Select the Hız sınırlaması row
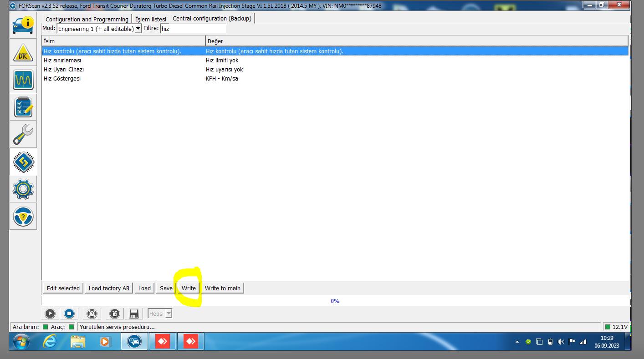The image size is (644, 359). [62, 60]
